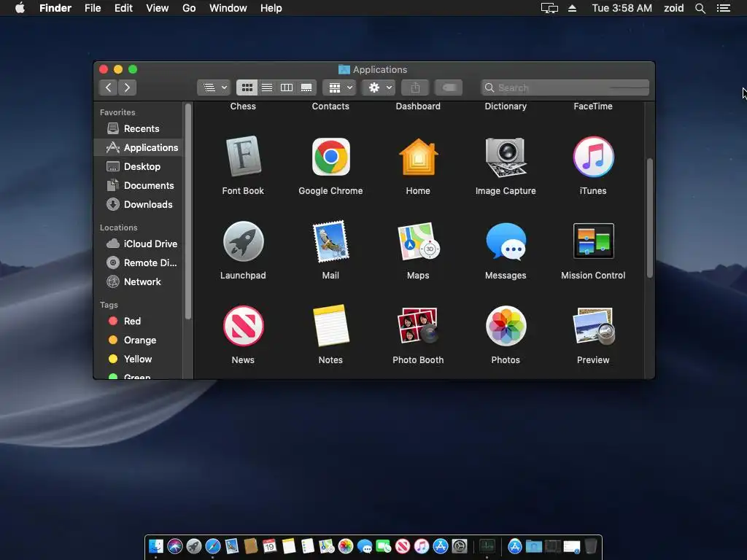This screenshot has width=747, height=560.
Task: Click the file list vertical scrollbar
Action: [649, 218]
